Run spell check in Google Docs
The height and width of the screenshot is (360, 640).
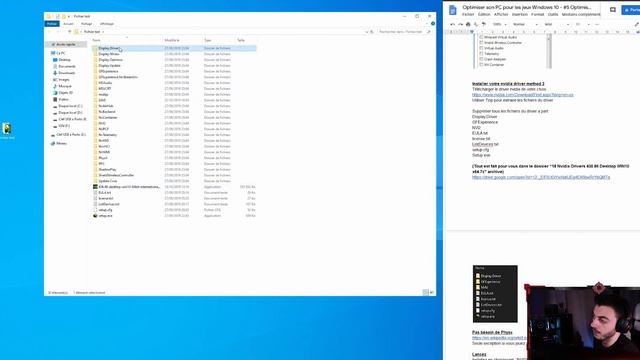pos(476,24)
